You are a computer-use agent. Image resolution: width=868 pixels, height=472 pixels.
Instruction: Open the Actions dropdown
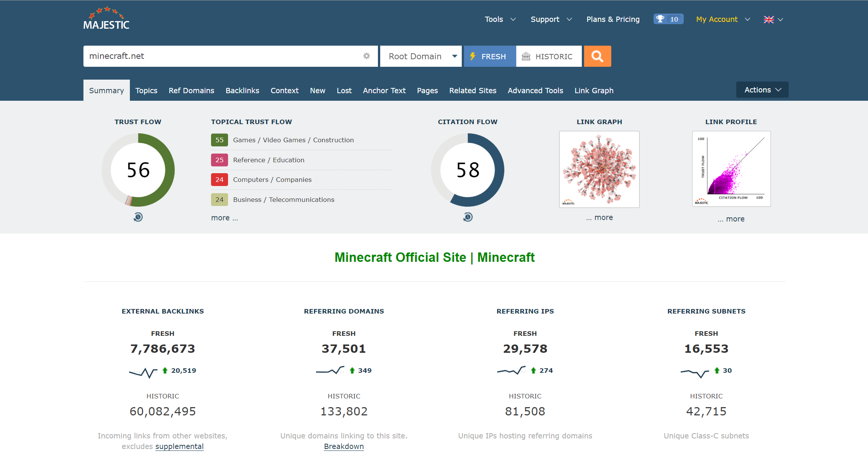(x=762, y=90)
